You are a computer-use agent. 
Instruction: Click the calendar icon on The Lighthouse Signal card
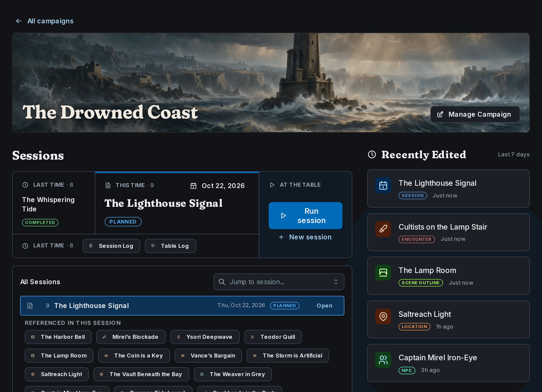[x=383, y=185]
